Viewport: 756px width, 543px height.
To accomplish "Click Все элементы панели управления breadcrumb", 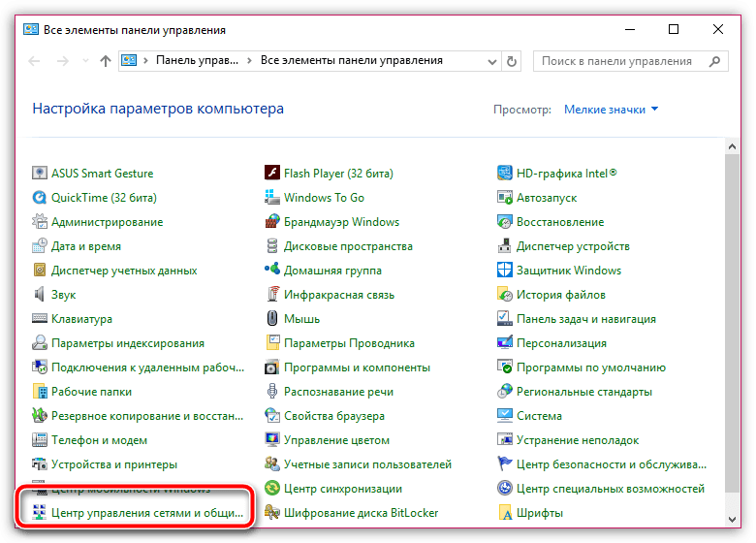I will tap(352, 60).
